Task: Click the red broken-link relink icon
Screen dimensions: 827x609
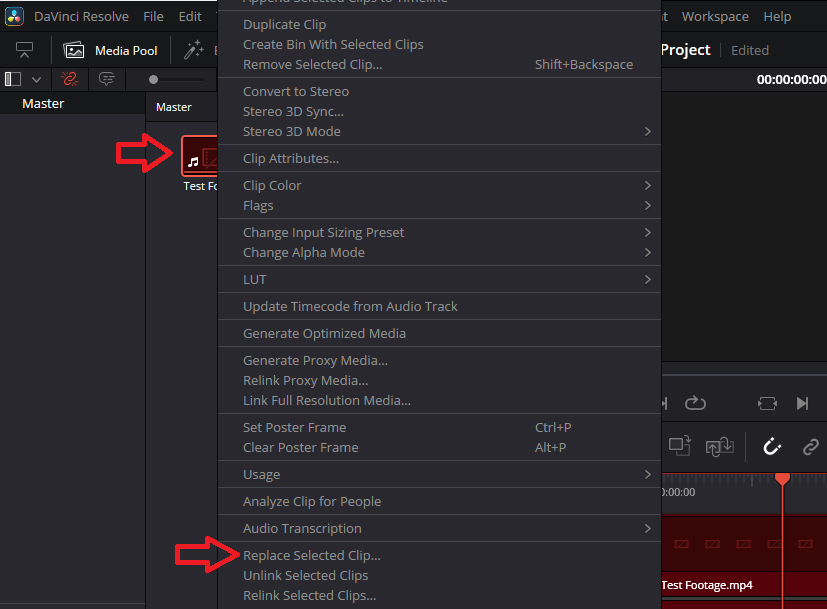Action: pos(67,78)
